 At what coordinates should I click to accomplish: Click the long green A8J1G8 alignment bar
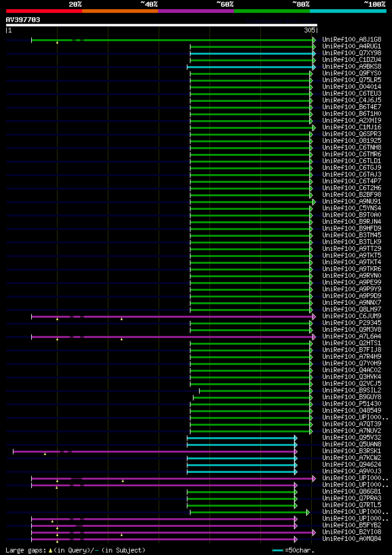pyautogui.click(x=172, y=40)
